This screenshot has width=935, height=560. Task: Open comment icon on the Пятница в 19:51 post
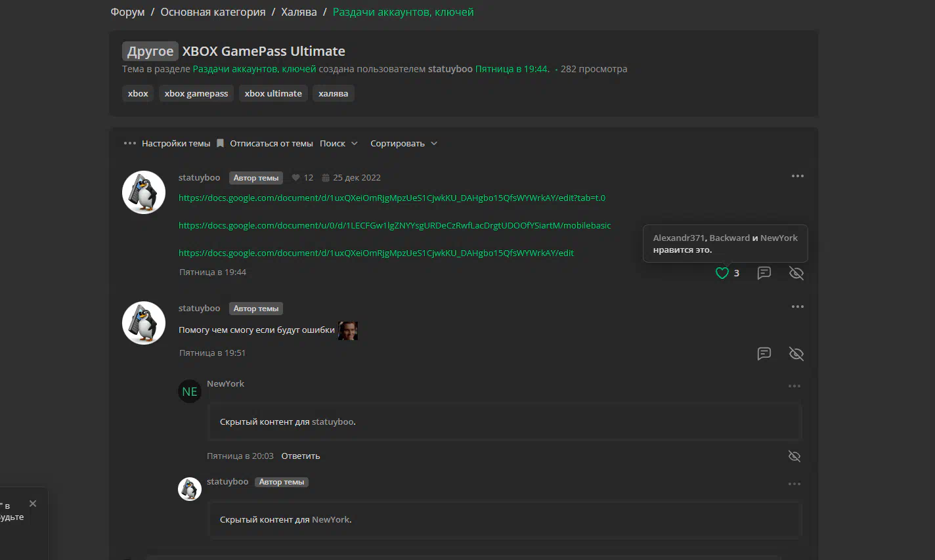764,354
